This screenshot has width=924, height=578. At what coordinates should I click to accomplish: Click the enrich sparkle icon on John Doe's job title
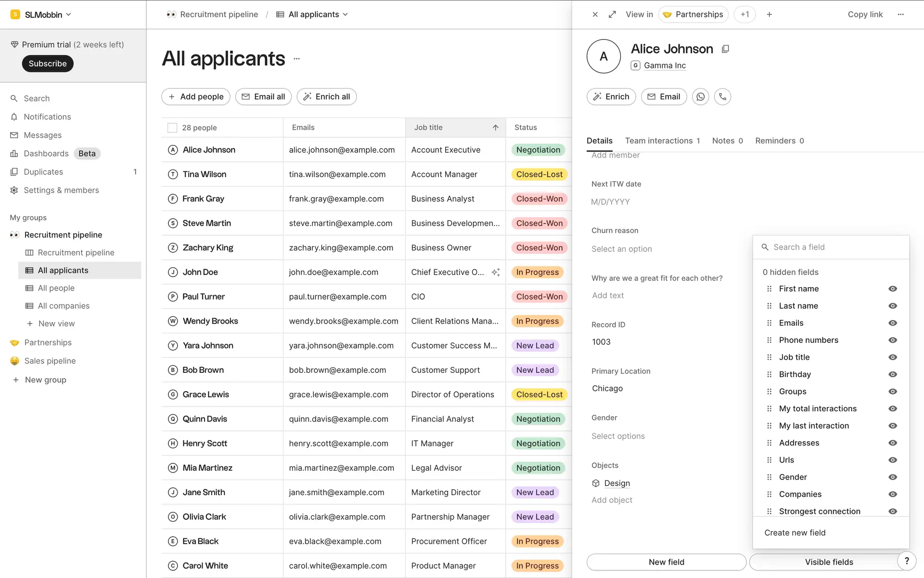pyautogui.click(x=495, y=272)
